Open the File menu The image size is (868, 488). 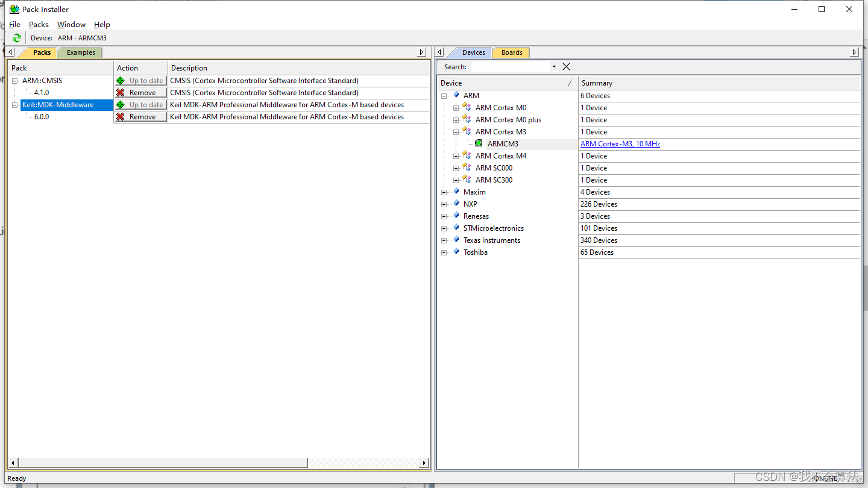tap(15, 25)
